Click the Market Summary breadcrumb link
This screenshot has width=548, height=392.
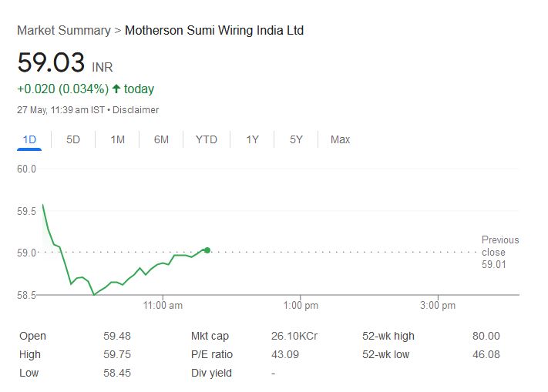(x=64, y=31)
